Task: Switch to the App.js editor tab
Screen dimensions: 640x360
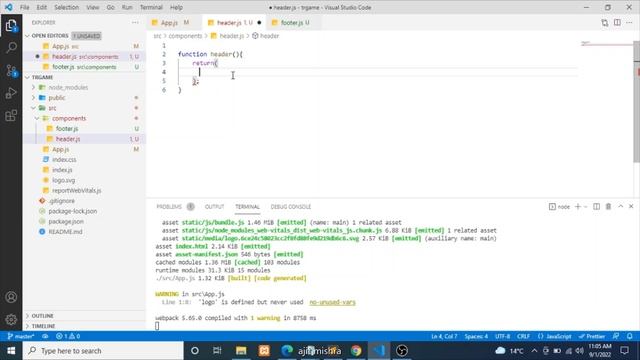Action: (x=174, y=23)
